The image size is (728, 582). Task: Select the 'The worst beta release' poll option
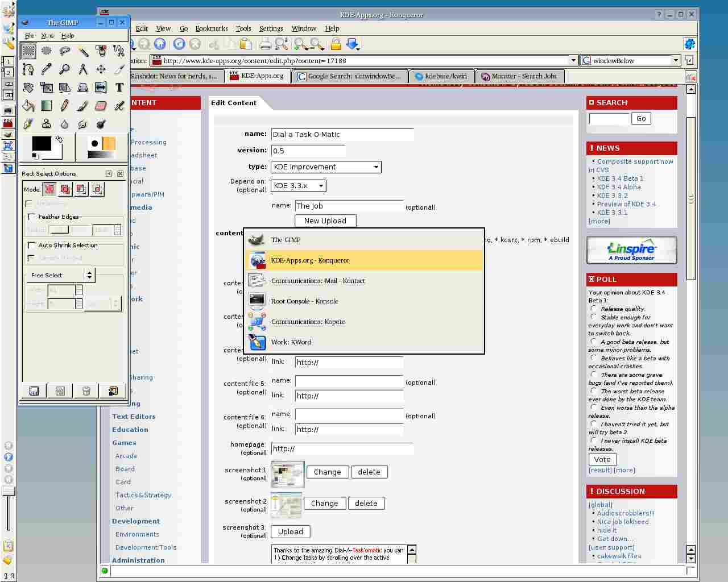594,391
